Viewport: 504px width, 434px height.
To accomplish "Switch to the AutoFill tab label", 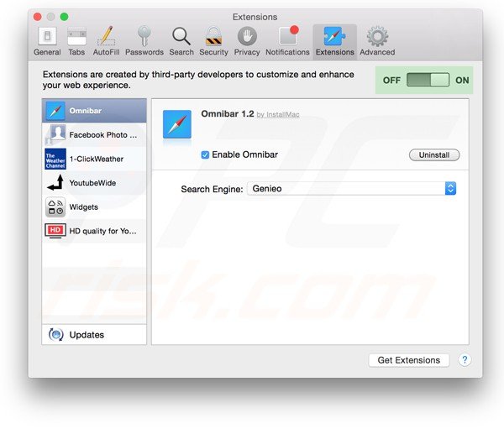I will (106, 52).
